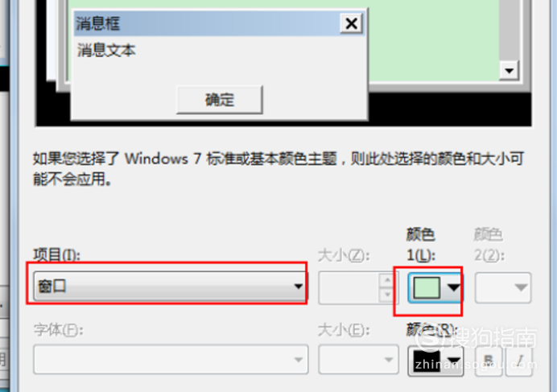Close the 消息框 preview window
Viewport: 557px width, 392px height.
[351, 23]
